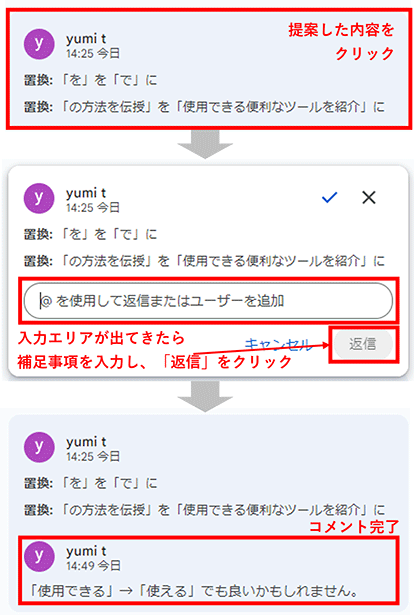The height and width of the screenshot is (615, 414).
Task: Accept suggestion with the blue checkmark icon
Action: [329, 197]
